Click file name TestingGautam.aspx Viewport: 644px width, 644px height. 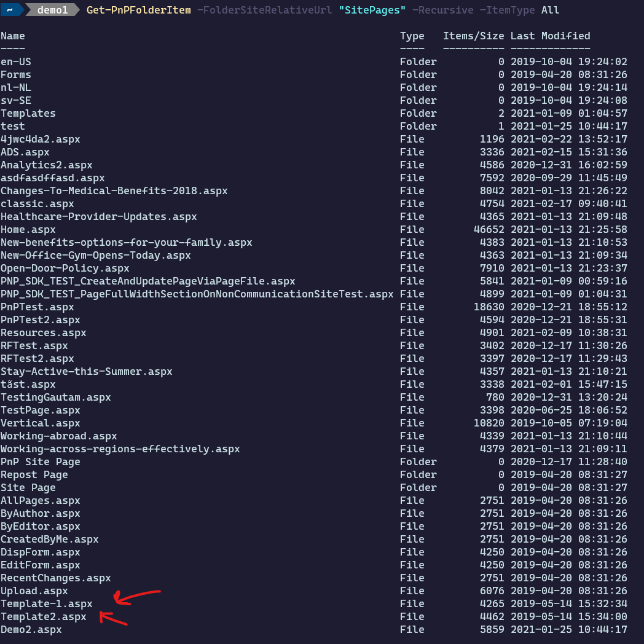tap(56, 398)
